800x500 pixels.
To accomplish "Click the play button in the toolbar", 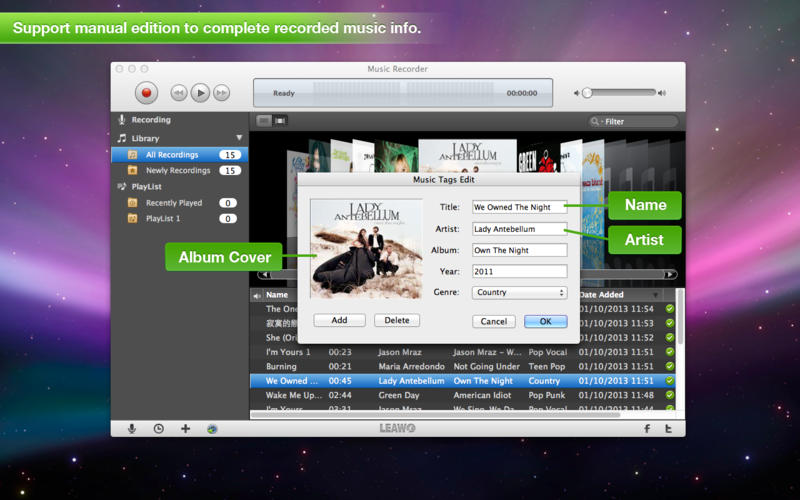I will [x=200, y=93].
